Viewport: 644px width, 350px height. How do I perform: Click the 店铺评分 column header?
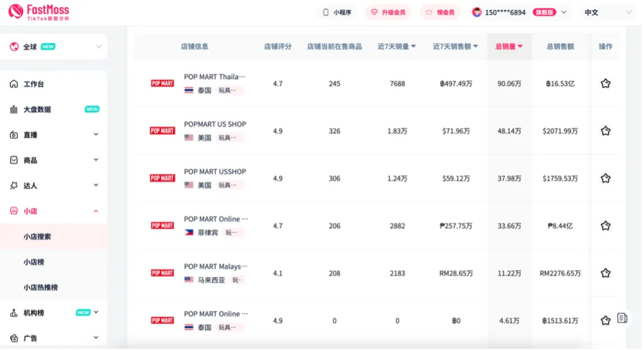point(278,47)
